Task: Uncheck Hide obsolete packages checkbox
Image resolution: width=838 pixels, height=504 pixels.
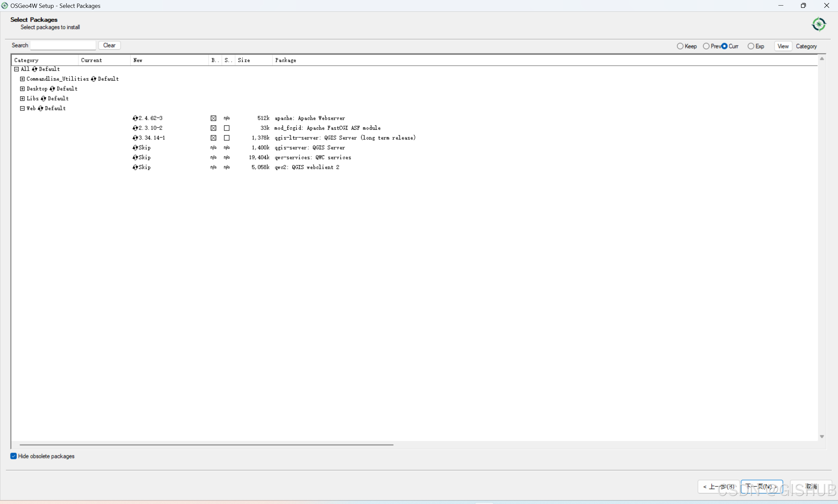Action: 14,456
